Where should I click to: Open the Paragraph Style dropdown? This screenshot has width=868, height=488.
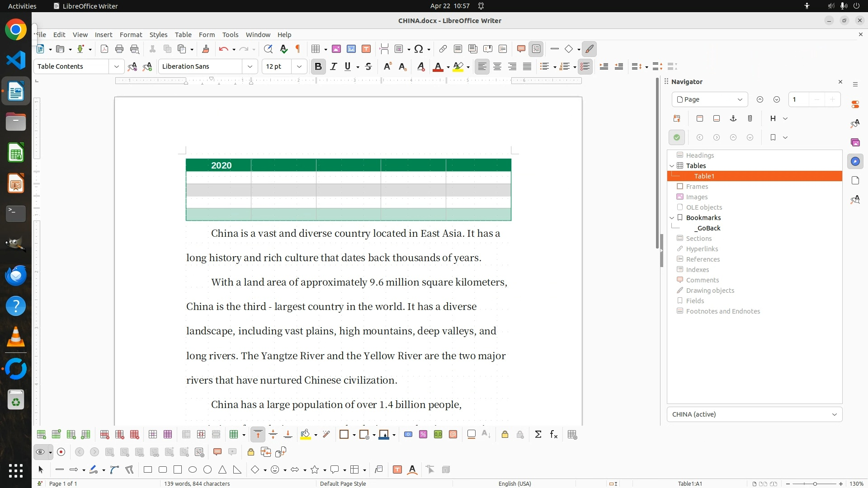[116, 67]
